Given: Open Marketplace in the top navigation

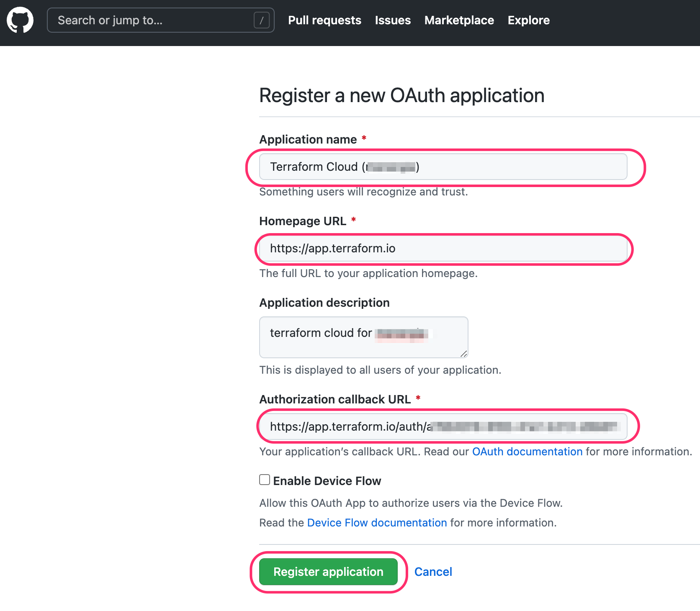Looking at the screenshot, I should coord(459,20).
